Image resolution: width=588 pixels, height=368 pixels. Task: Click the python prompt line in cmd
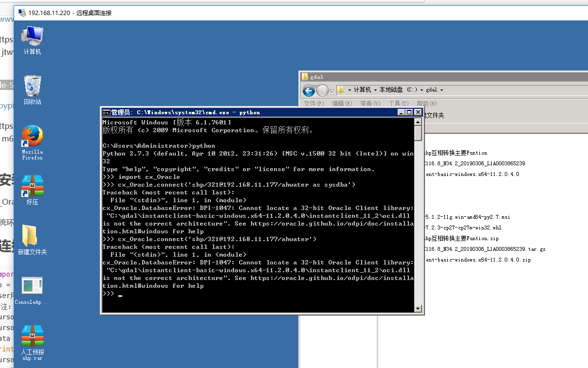[258, 294]
